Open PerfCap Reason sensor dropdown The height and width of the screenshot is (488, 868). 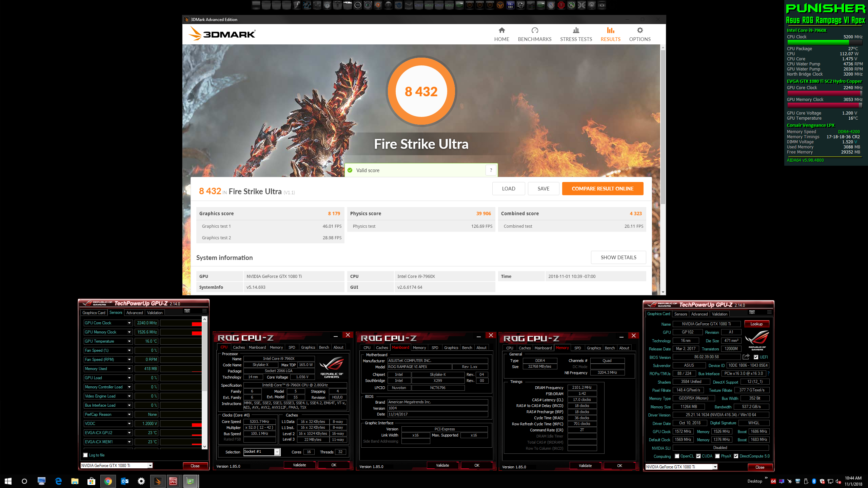(x=129, y=414)
